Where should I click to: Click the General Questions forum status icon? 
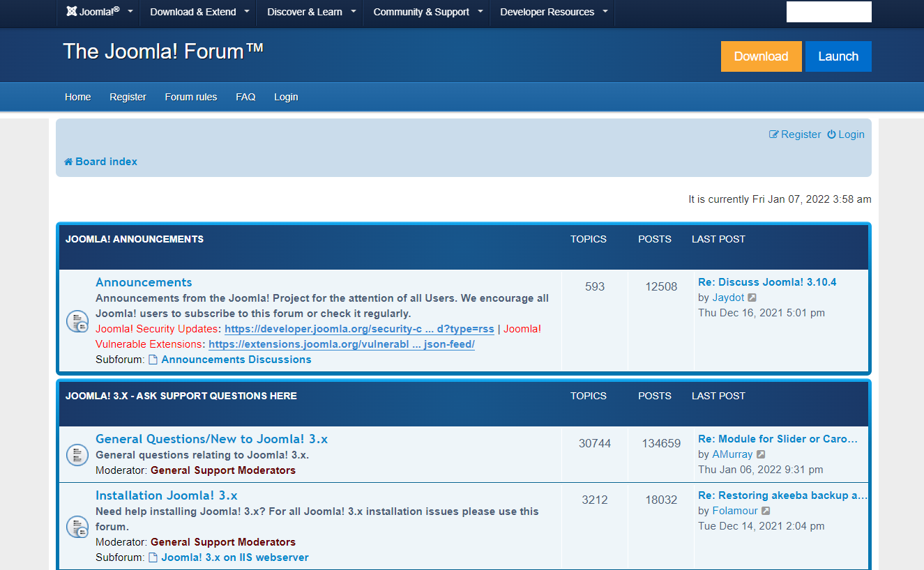(77, 455)
